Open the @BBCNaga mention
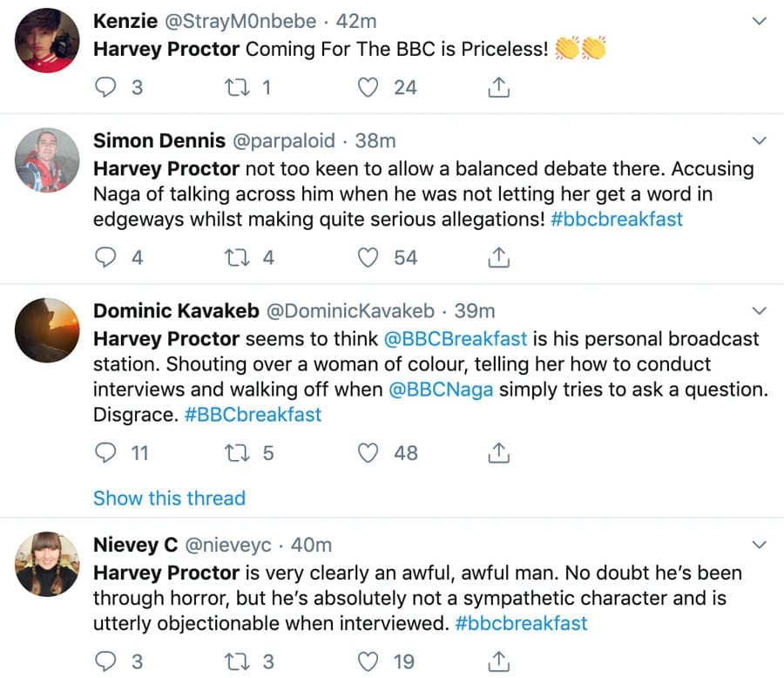Image resolution: width=784 pixels, height=678 pixels. [x=439, y=390]
